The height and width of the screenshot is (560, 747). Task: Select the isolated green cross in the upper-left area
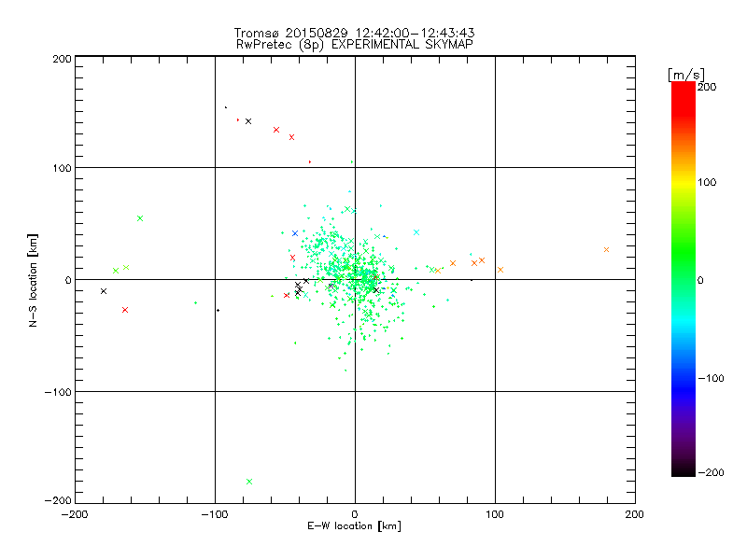(x=140, y=218)
